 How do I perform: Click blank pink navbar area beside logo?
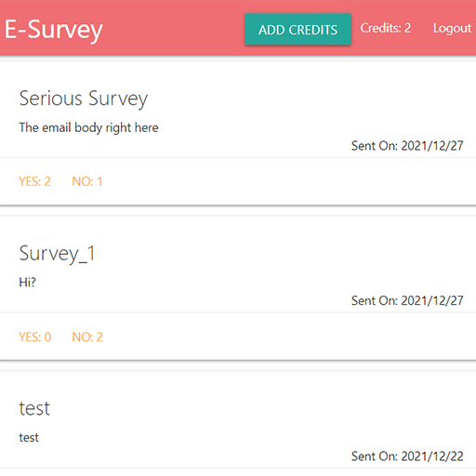(174, 30)
